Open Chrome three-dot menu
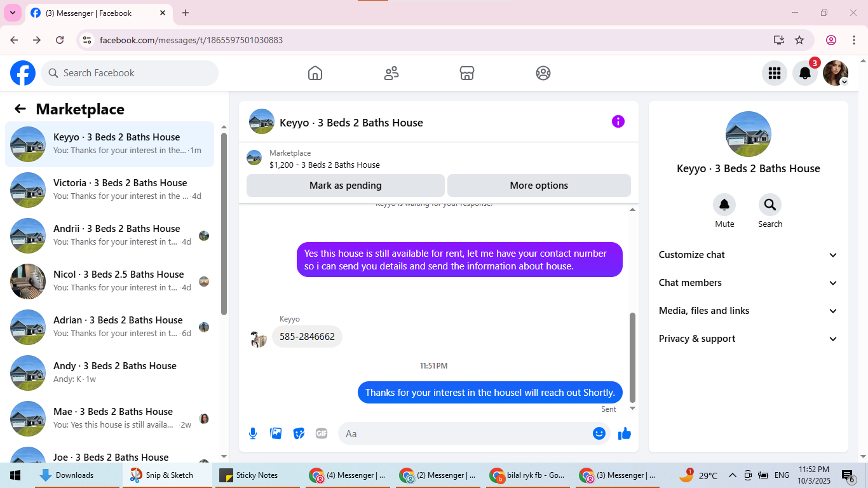Screen dimensions: 868x488 pos(853,40)
